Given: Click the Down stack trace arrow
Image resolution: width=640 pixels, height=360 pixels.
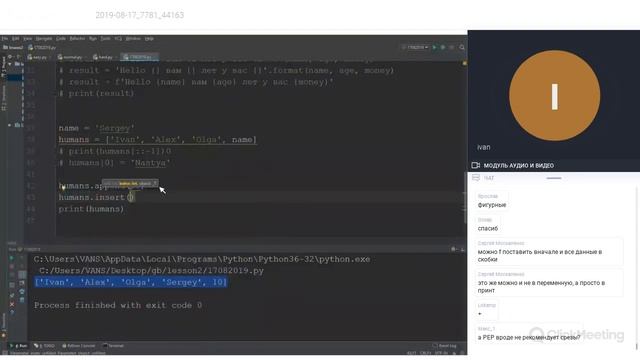Looking at the screenshot, I should [x=22, y=267].
